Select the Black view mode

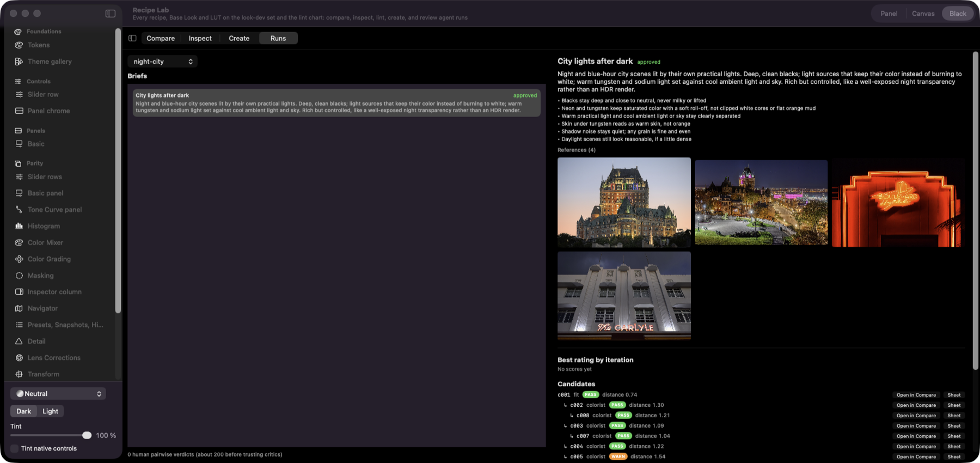coord(958,14)
